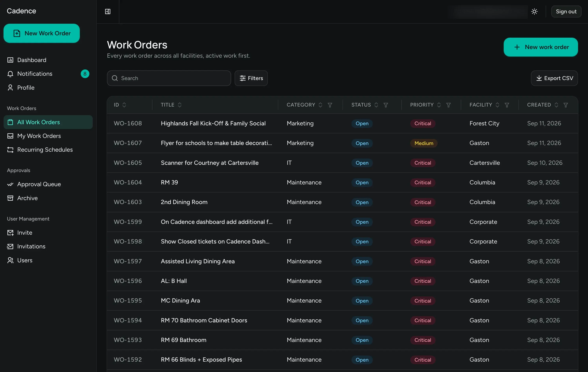The height and width of the screenshot is (372, 588).
Task: Click the Cadence logo text
Action: [x=22, y=11]
